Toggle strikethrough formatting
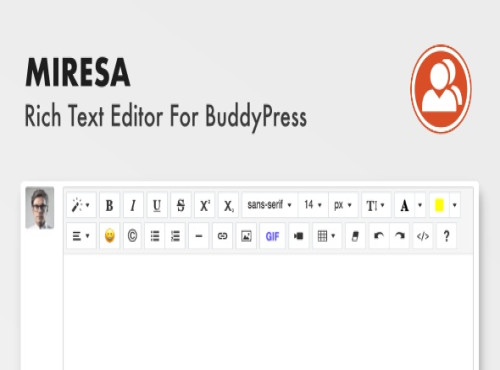The image size is (500, 370). 181,205
